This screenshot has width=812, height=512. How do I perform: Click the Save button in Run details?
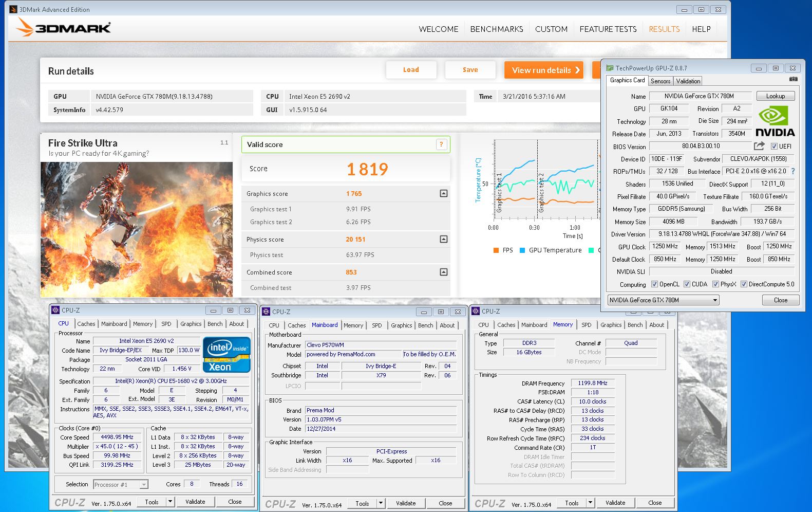pyautogui.click(x=470, y=70)
